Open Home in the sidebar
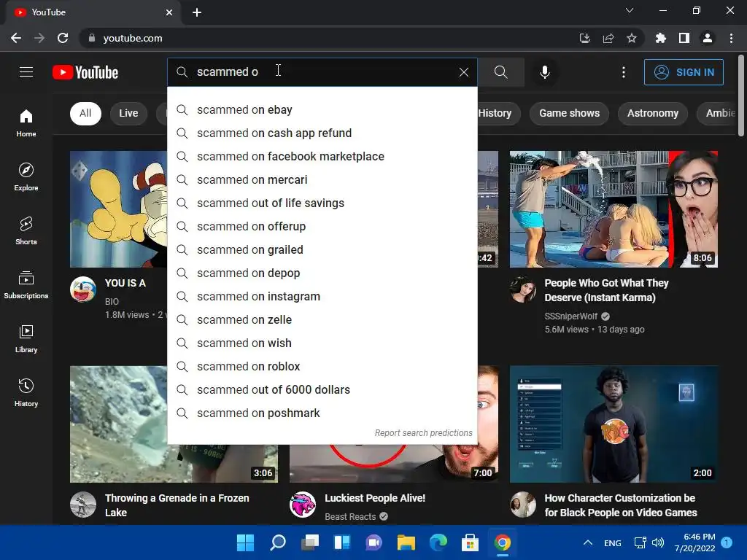This screenshot has width=747, height=560. (26, 122)
